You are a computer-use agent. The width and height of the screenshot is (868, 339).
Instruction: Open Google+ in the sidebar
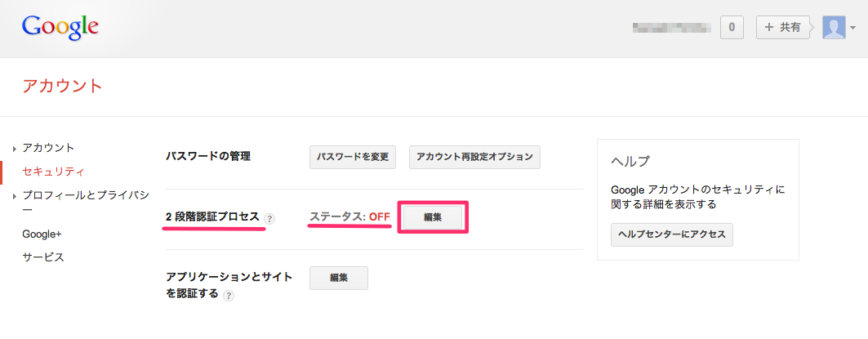(x=42, y=234)
